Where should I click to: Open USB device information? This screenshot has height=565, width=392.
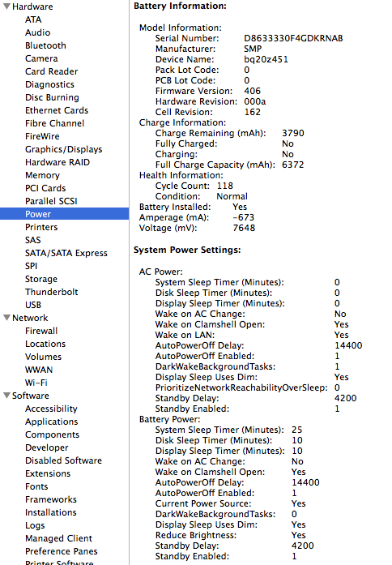point(32,305)
